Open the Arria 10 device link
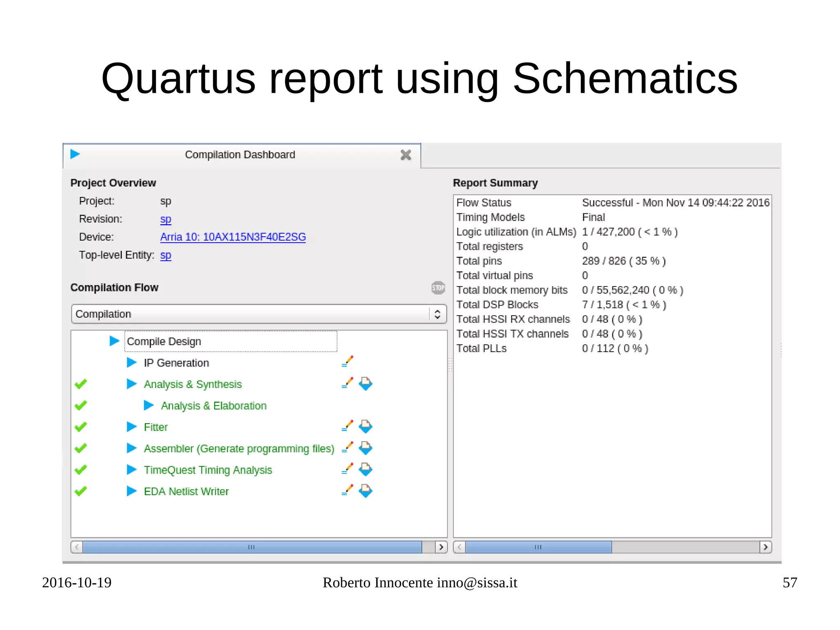840x630 pixels. [233, 237]
